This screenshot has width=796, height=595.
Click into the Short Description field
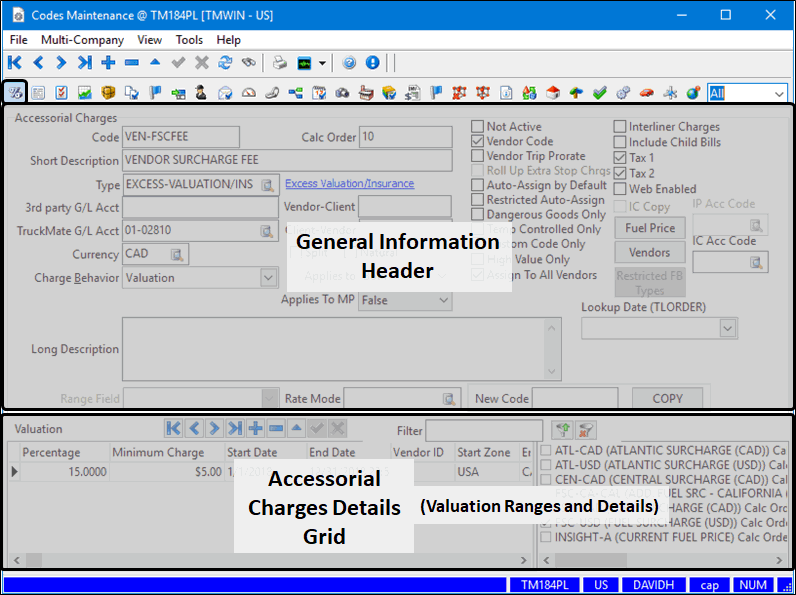(286, 160)
